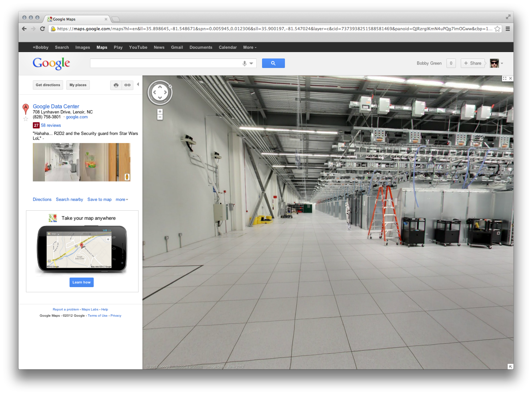Pan Street View left arrow
The width and height of the screenshot is (532, 395).
click(155, 92)
